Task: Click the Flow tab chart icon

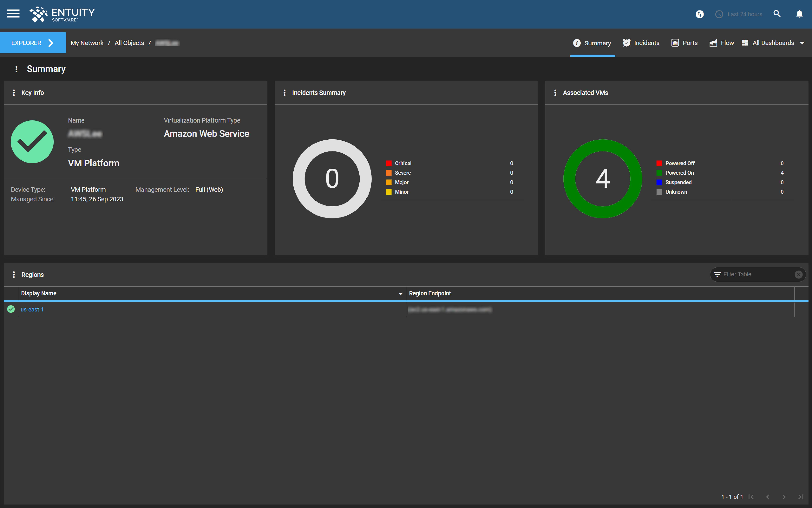Action: click(x=713, y=43)
